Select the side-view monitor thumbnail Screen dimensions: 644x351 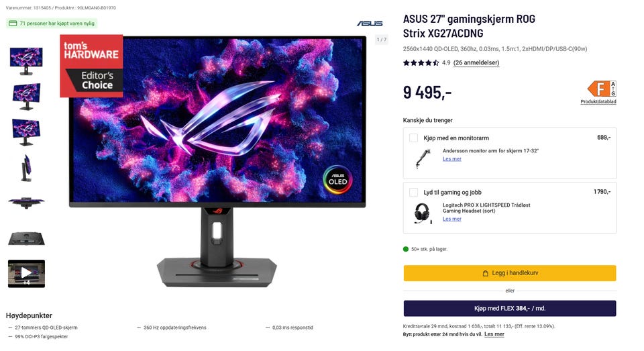(x=26, y=168)
